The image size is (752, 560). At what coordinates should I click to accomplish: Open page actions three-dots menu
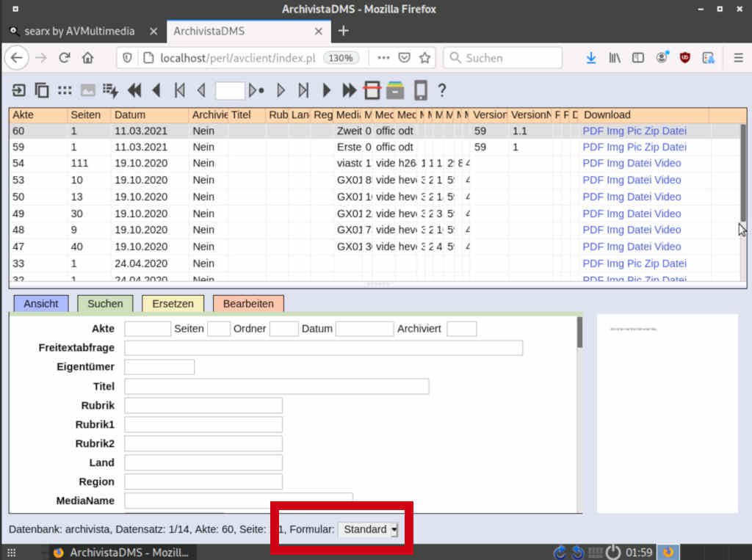click(383, 58)
